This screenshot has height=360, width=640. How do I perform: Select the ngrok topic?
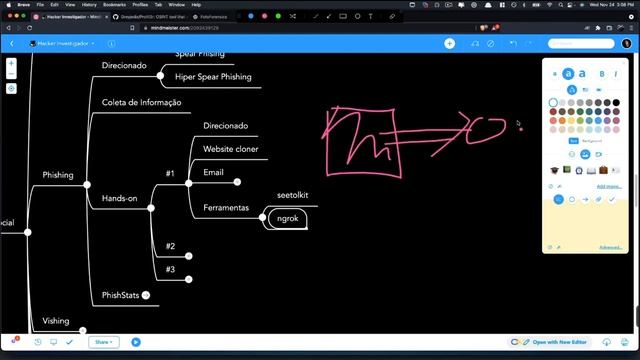288,218
